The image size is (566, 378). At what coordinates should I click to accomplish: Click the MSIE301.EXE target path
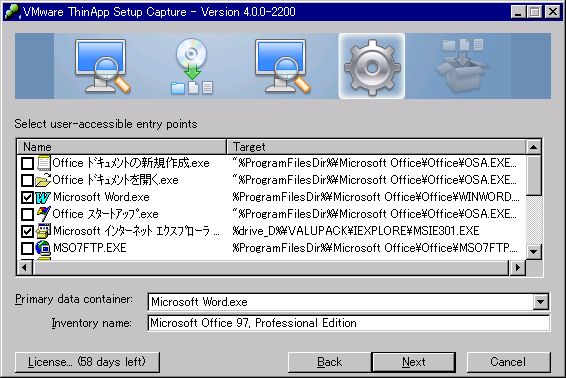(x=356, y=231)
